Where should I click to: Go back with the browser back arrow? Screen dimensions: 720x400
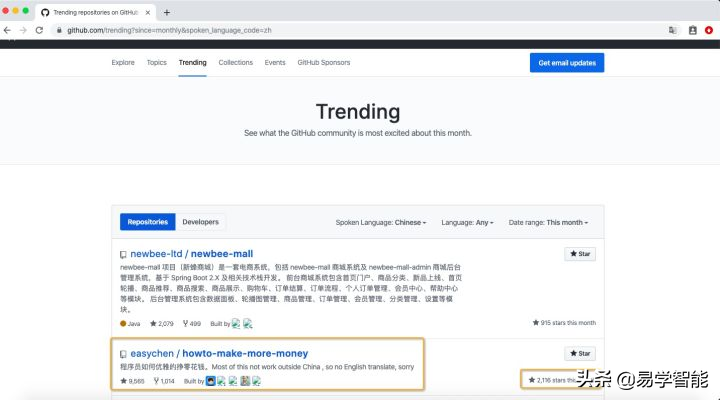click(x=7, y=30)
